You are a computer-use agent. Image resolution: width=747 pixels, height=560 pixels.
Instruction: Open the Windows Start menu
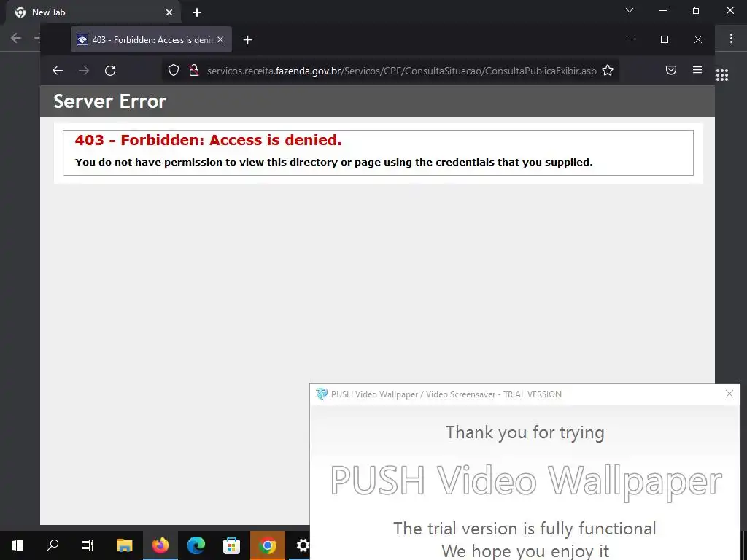(18, 545)
